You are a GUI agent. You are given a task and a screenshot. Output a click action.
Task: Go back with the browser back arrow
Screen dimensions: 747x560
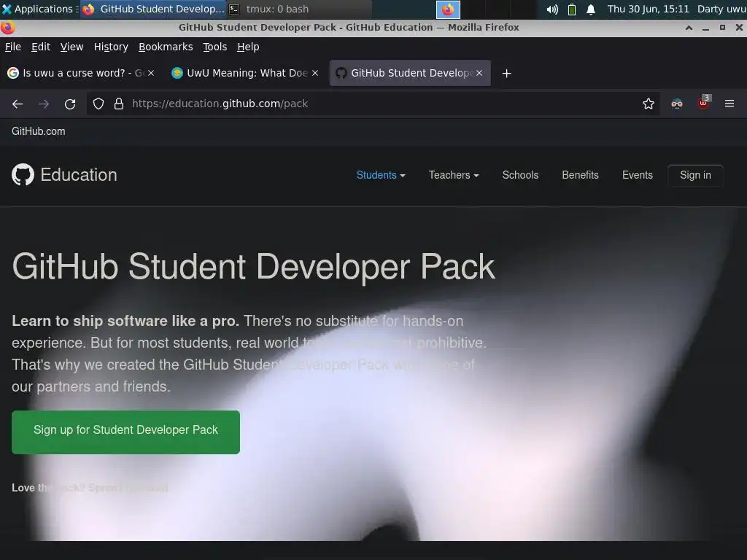tap(18, 104)
